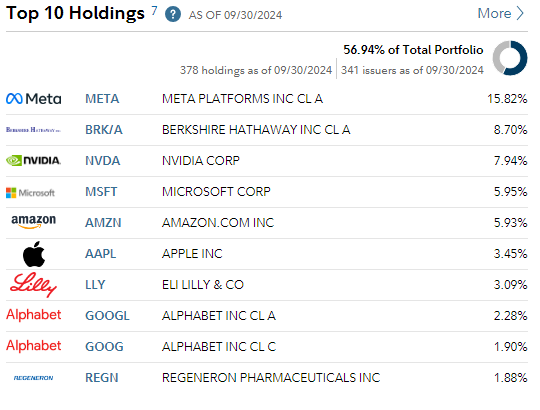This screenshot has width=540, height=410.
Task: Click the footnote 7 superscript
Action: click(x=155, y=11)
